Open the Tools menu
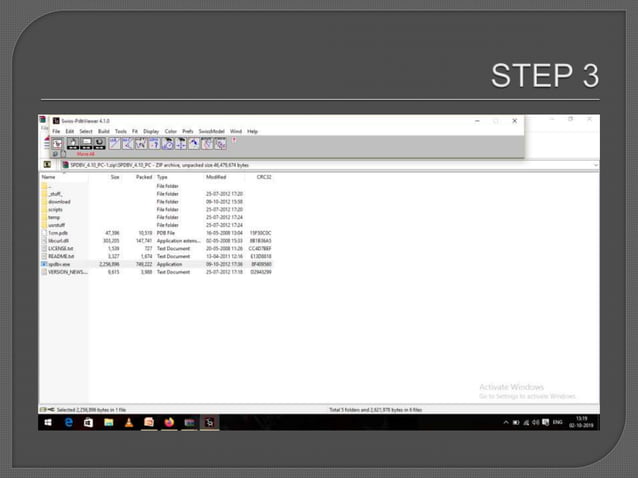Image resolution: width=638 pixels, height=478 pixels. [x=121, y=131]
